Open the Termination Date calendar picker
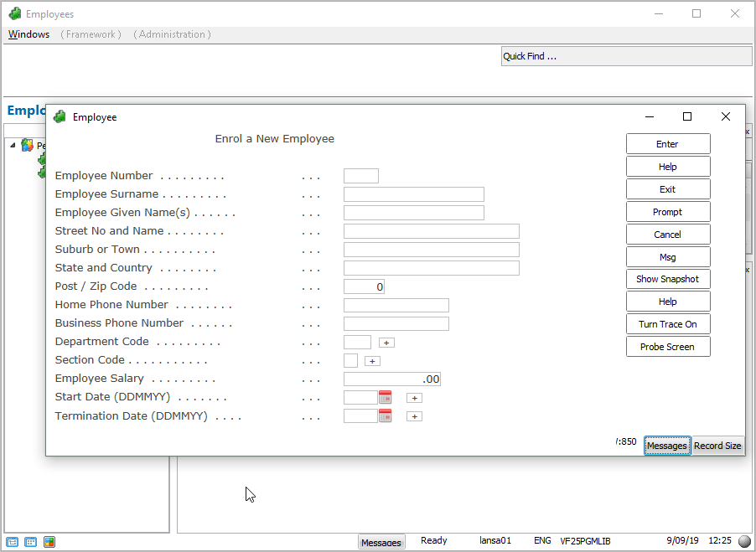 [x=385, y=415]
